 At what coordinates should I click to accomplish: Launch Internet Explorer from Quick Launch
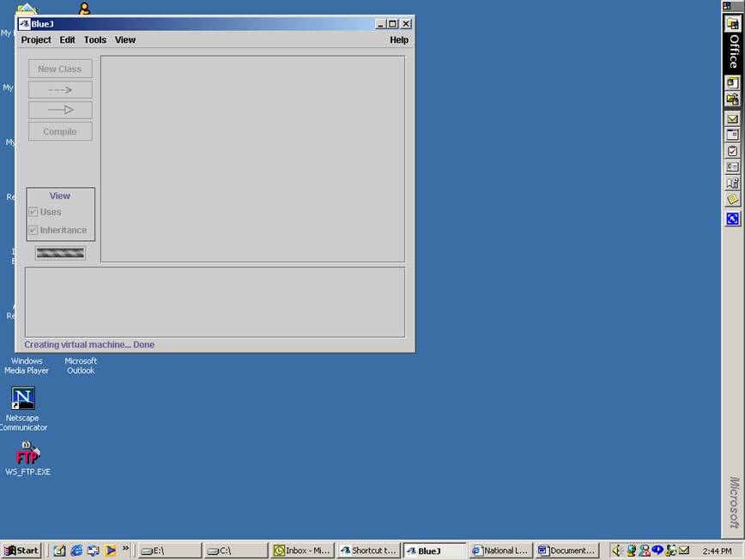click(x=76, y=550)
